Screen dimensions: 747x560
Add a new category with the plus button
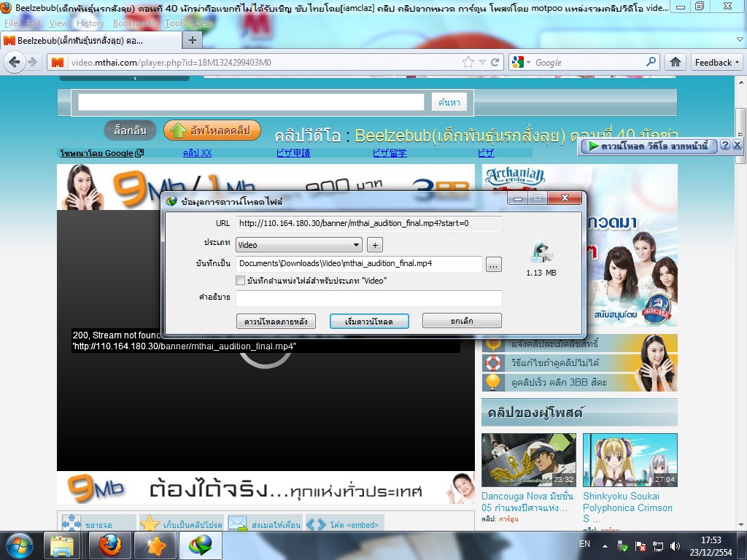375,245
